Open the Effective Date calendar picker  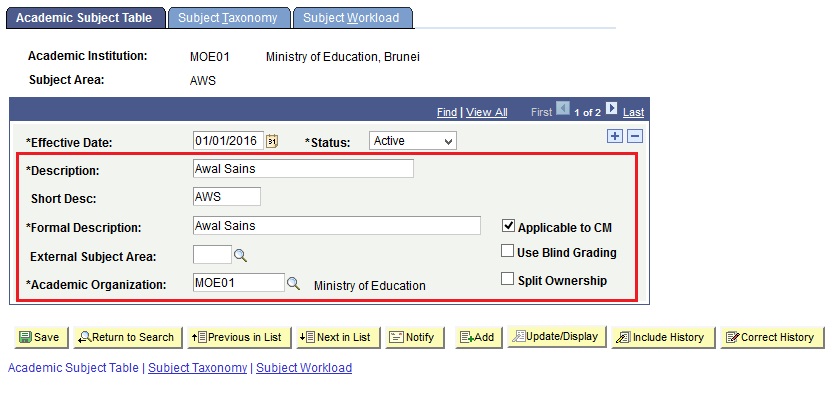click(272, 141)
